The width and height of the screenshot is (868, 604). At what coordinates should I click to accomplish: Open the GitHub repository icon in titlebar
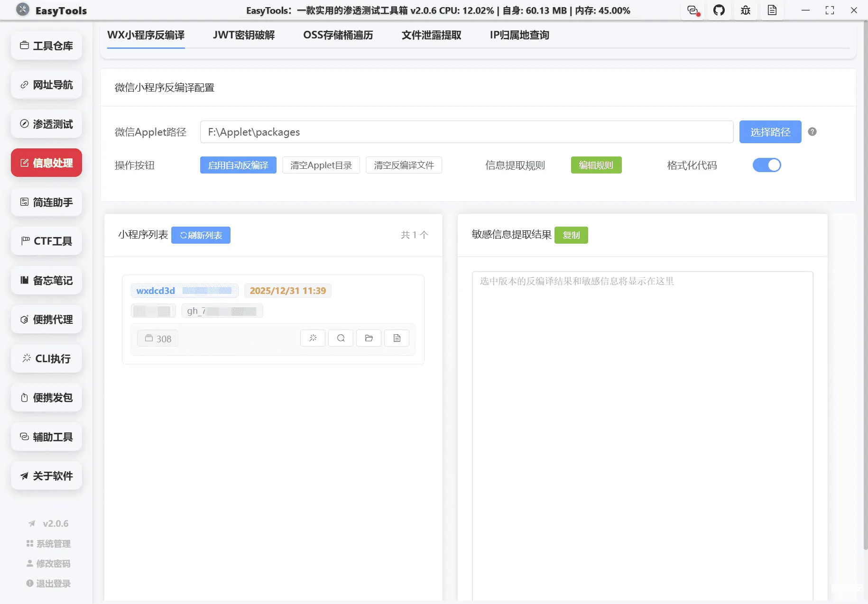[x=719, y=10]
